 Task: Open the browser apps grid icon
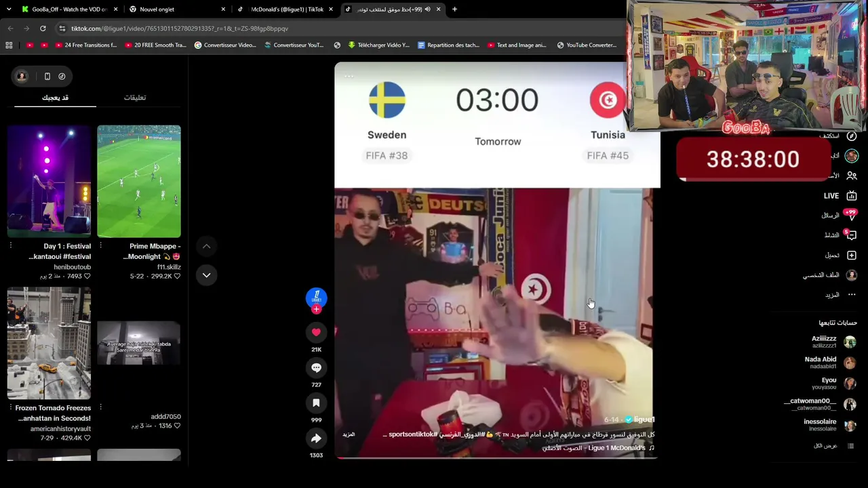pyautogui.click(x=9, y=45)
